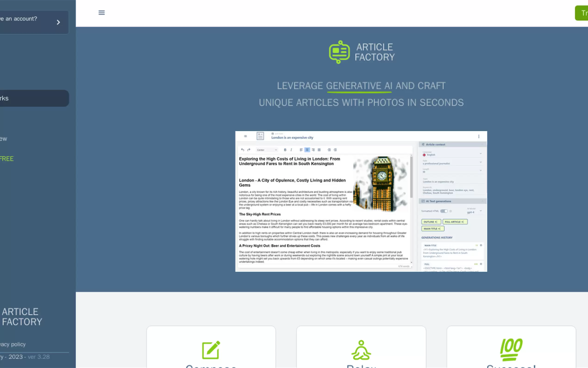Open the three-dot menu in editor preview

point(479,136)
